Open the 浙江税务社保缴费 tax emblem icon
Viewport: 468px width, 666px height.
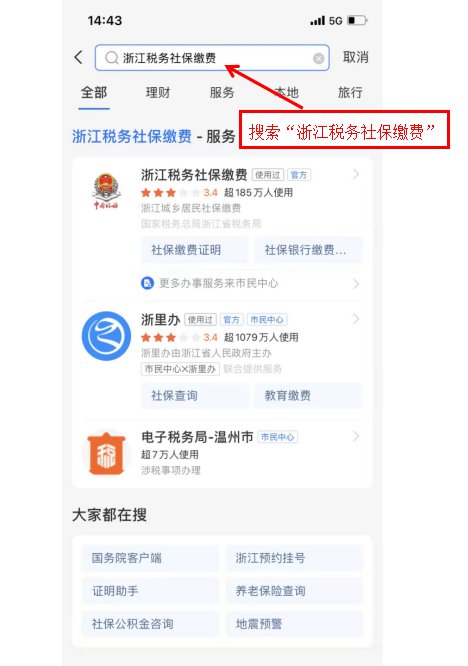[106, 190]
